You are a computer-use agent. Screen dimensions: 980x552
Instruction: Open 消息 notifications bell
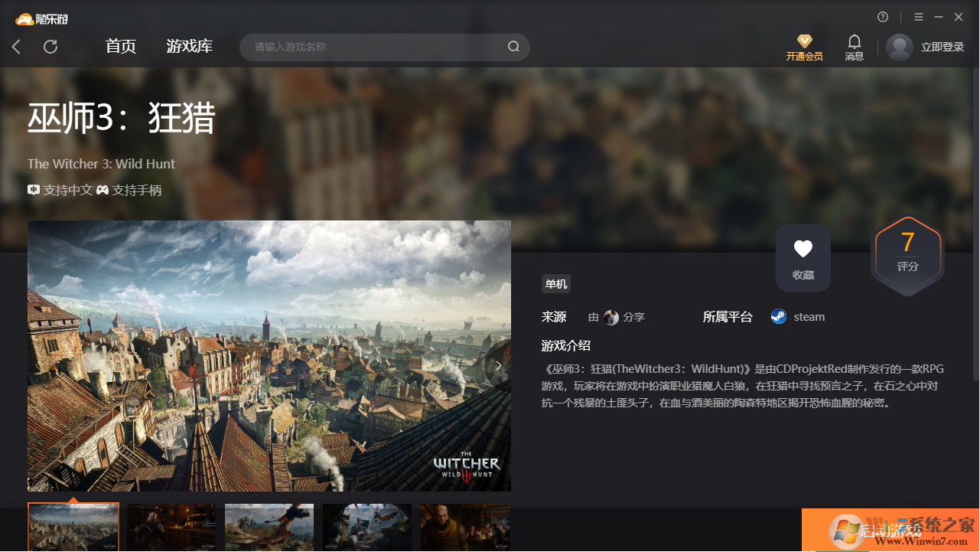(x=855, y=47)
